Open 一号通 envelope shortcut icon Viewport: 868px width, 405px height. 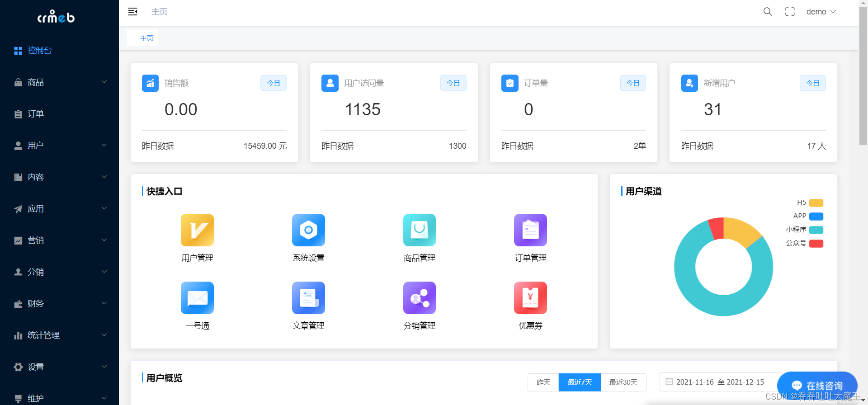(x=197, y=298)
